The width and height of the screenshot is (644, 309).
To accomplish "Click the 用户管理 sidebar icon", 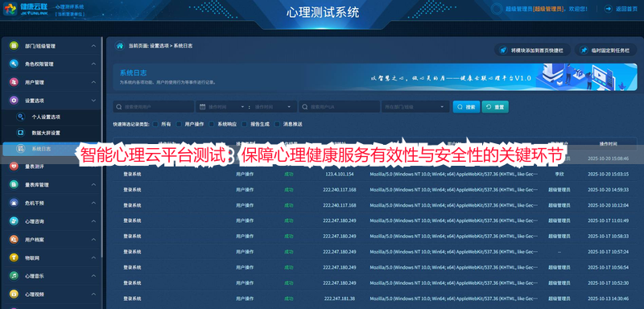I will pos(14,82).
